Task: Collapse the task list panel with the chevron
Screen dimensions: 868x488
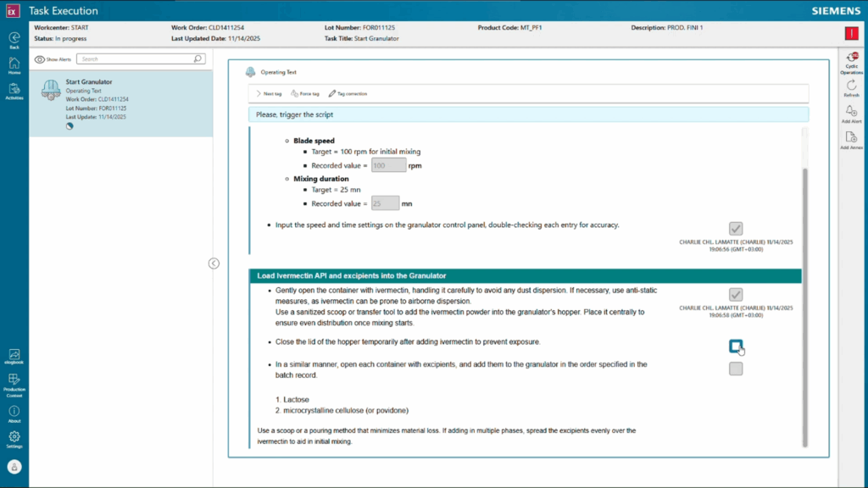Action: point(214,263)
